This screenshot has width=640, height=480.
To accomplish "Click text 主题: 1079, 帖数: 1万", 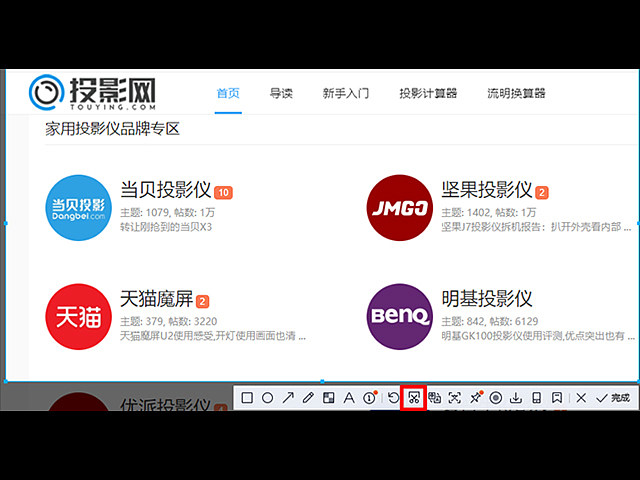I will point(167,212).
